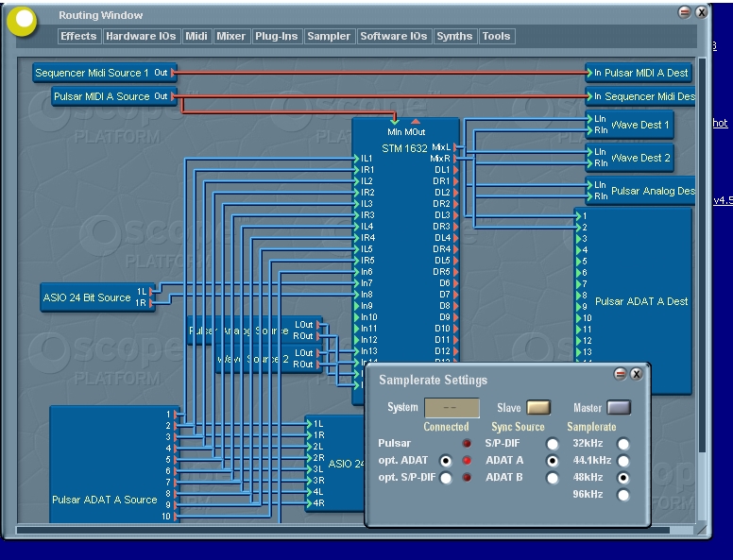Click ASIO 24 Bit Source 1L port
The height and width of the screenshot is (560, 733).
(x=151, y=292)
